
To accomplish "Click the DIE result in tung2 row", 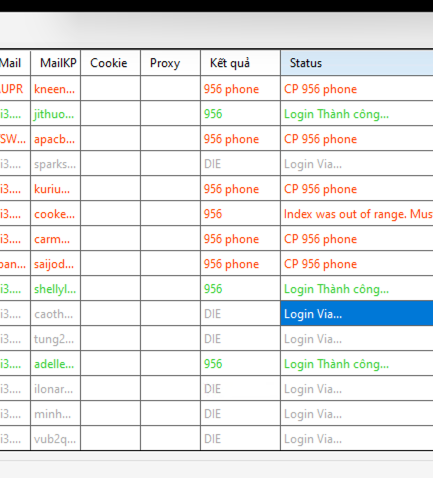I will click(x=240, y=338).
